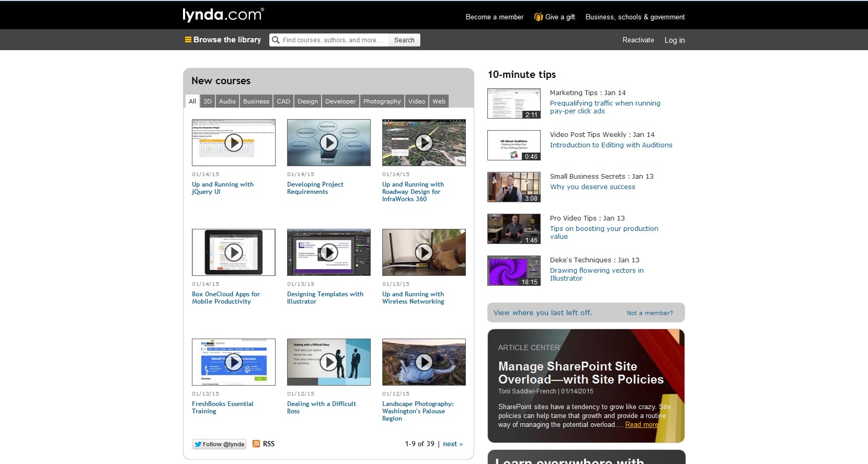Open the Give a gift link
Viewport: 868px width, 464px height.
tap(560, 17)
